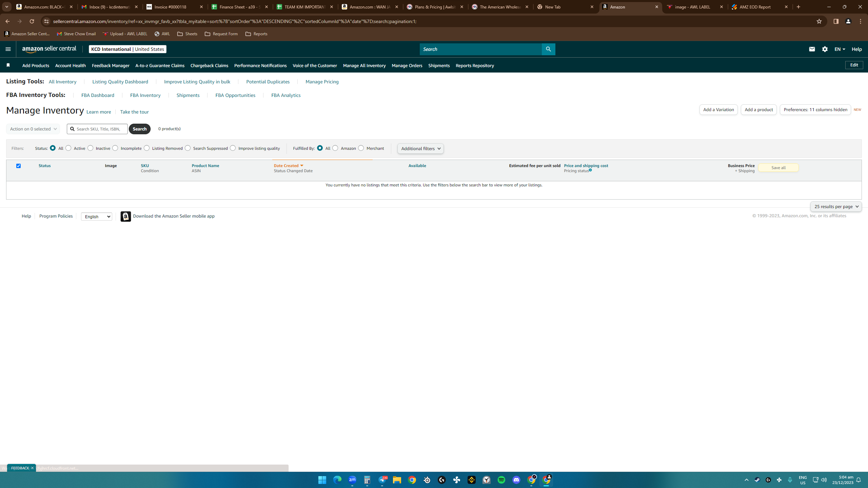Select the Incomplete status filter
This screenshot has width=868, height=488.
(115, 148)
